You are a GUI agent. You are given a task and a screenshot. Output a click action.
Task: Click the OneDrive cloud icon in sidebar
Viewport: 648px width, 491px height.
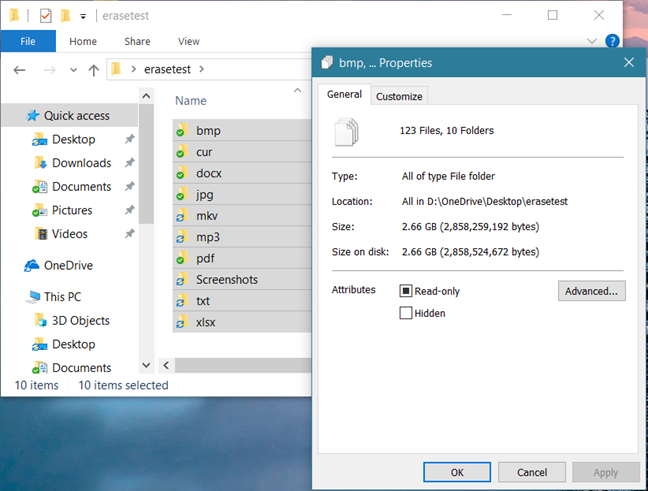29,266
